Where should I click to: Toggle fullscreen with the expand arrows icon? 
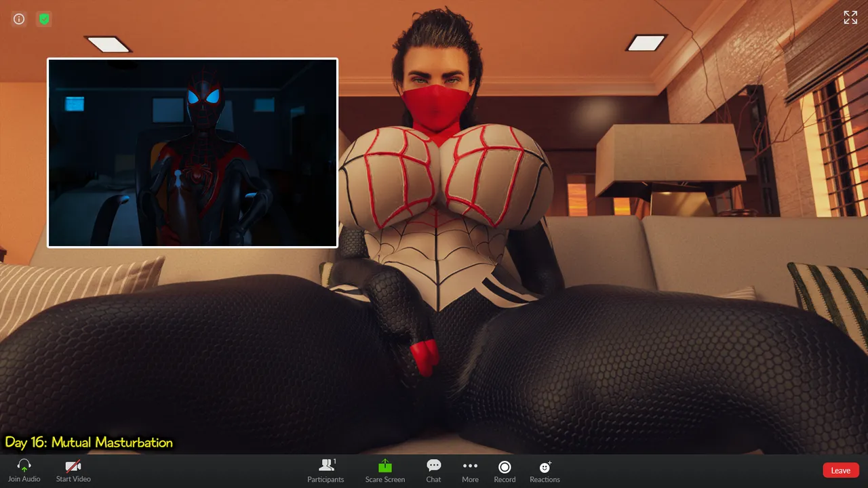point(850,18)
